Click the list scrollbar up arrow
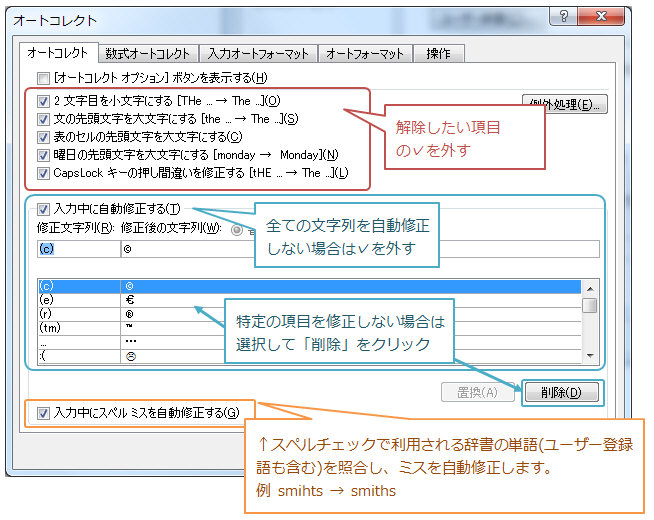The image size is (654, 520). click(x=590, y=289)
